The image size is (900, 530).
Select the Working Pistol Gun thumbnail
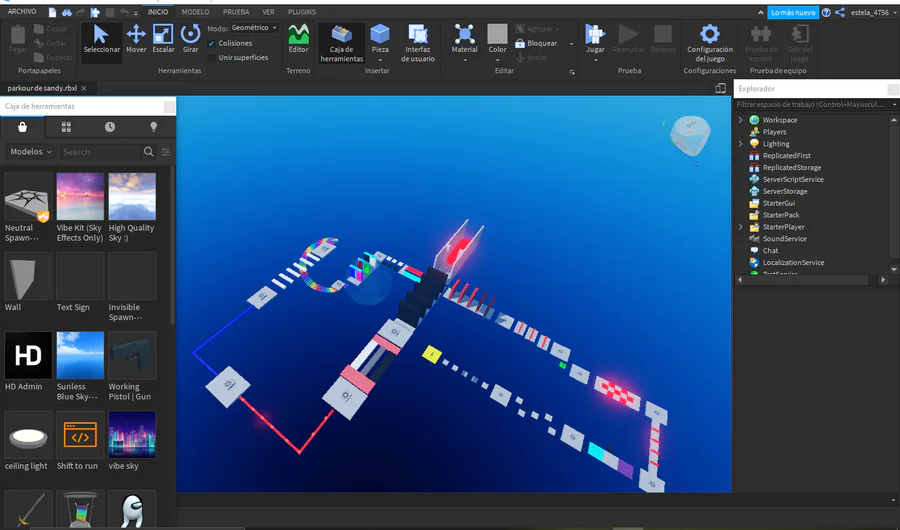coord(132,355)
